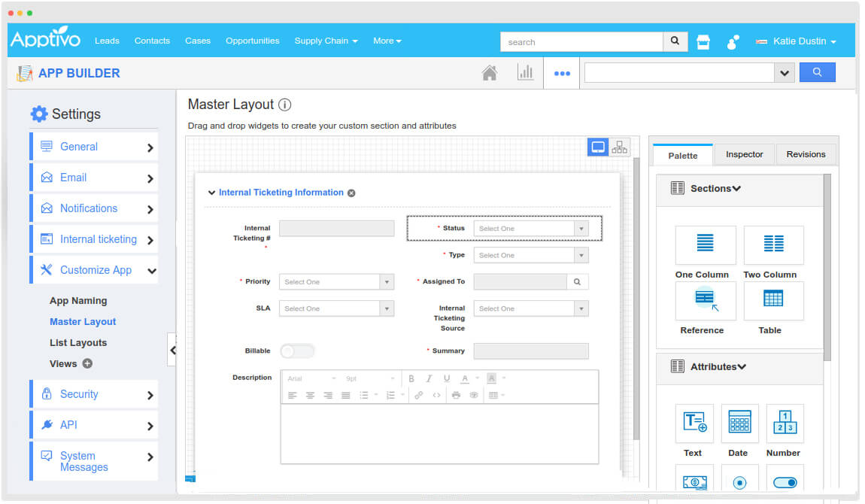Image resolution: width=865 pixels, height=504 pixels.
Task: Switch to desktop layout view
Action: pos(598,147)
